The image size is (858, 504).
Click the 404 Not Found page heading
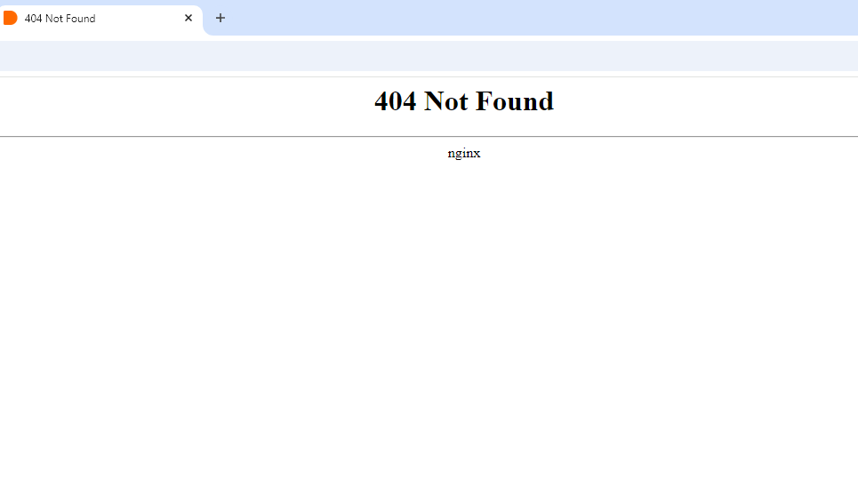(x=464, y=101)
